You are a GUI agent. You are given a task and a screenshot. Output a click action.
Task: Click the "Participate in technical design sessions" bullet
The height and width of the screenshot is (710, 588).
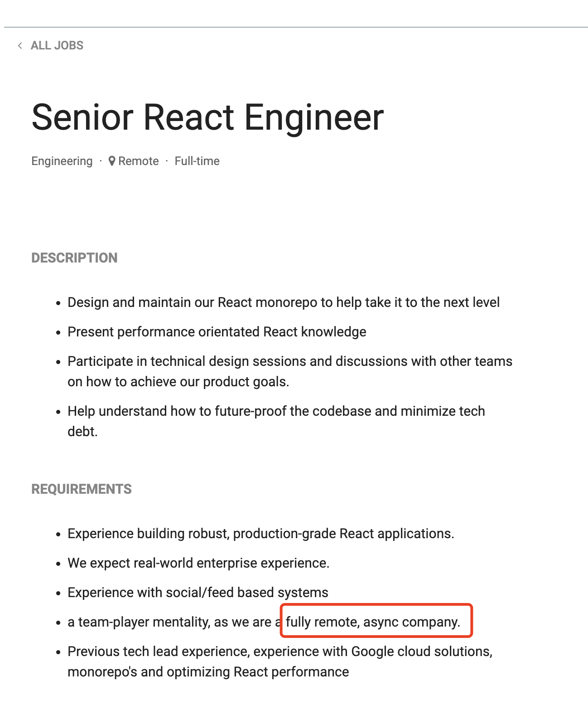[x=290, y=361]
